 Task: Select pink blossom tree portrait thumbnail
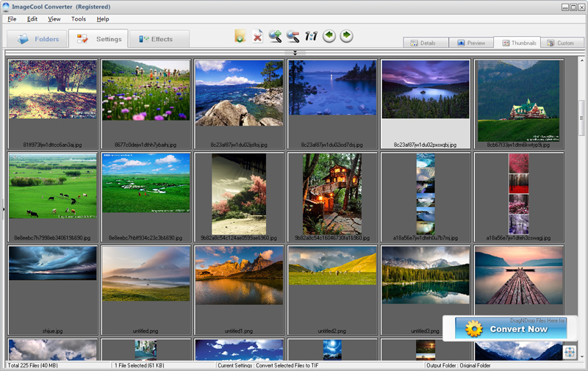tap(239, 197)
